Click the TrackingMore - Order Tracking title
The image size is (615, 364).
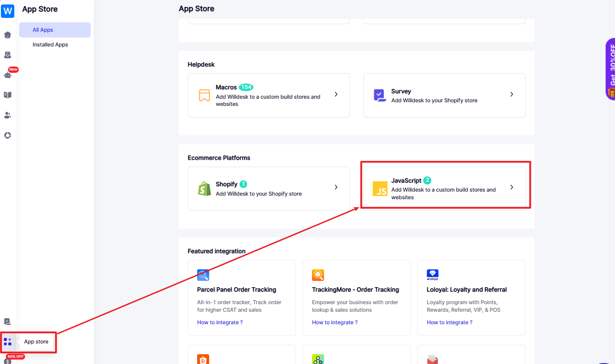(x=355, y=289)
